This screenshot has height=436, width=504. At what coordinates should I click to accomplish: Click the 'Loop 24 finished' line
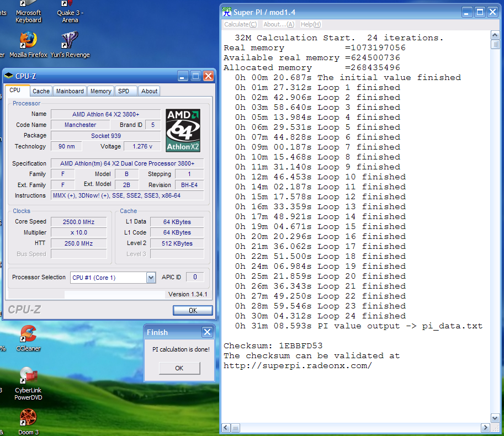click(x=320, y=316)
